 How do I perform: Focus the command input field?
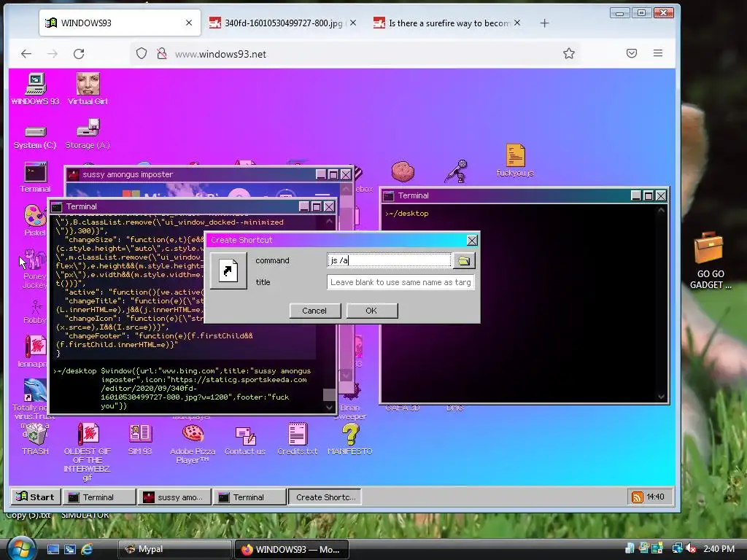[390, 260]
